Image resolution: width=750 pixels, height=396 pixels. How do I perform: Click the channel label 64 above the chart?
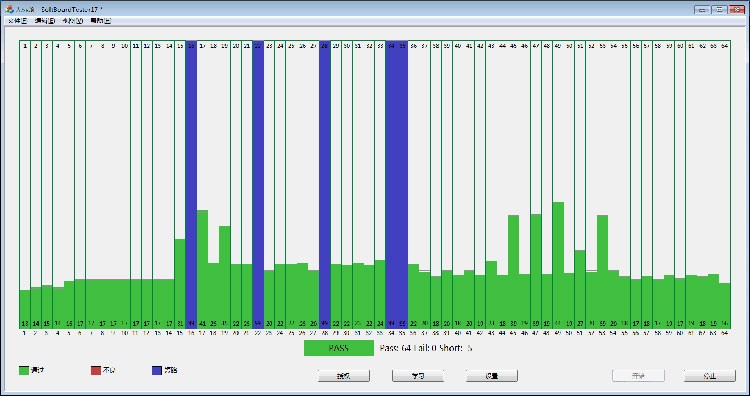coord(725,46)
